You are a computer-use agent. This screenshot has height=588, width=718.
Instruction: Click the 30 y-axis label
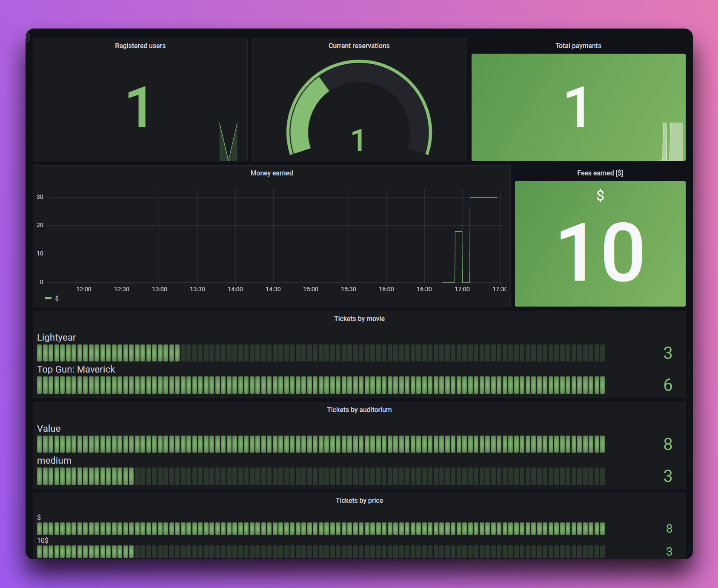40,197
